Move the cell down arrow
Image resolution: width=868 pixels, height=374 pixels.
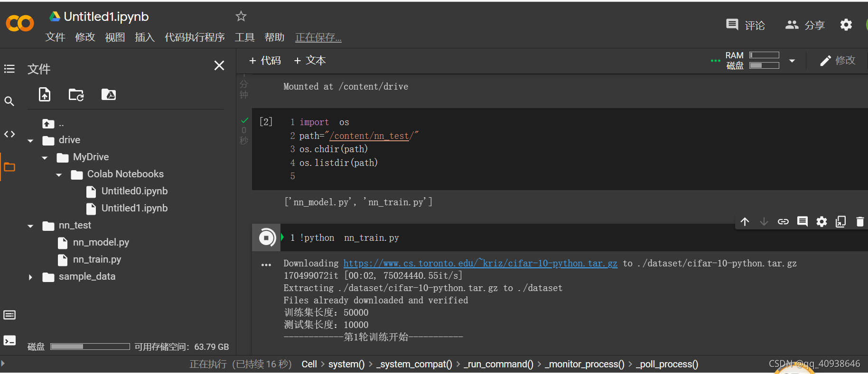764,221
